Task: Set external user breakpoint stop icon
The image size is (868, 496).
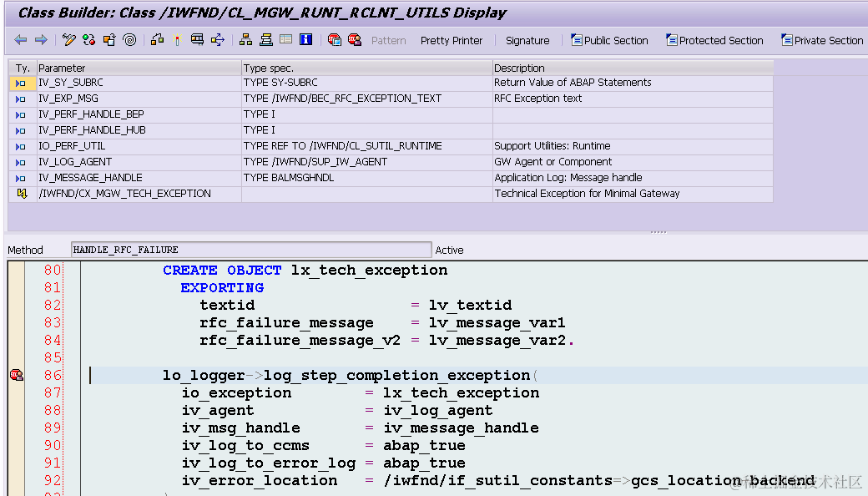Action: tap(355, 40)
